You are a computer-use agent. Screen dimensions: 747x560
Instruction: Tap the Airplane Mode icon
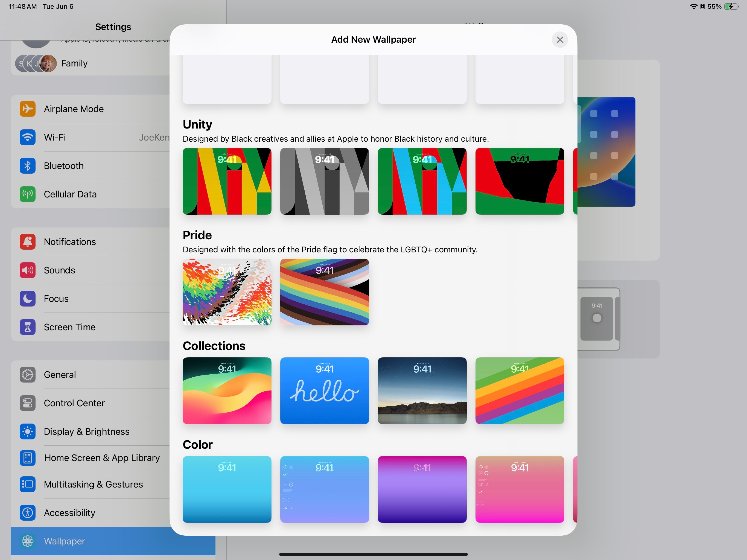coord(27,109)
